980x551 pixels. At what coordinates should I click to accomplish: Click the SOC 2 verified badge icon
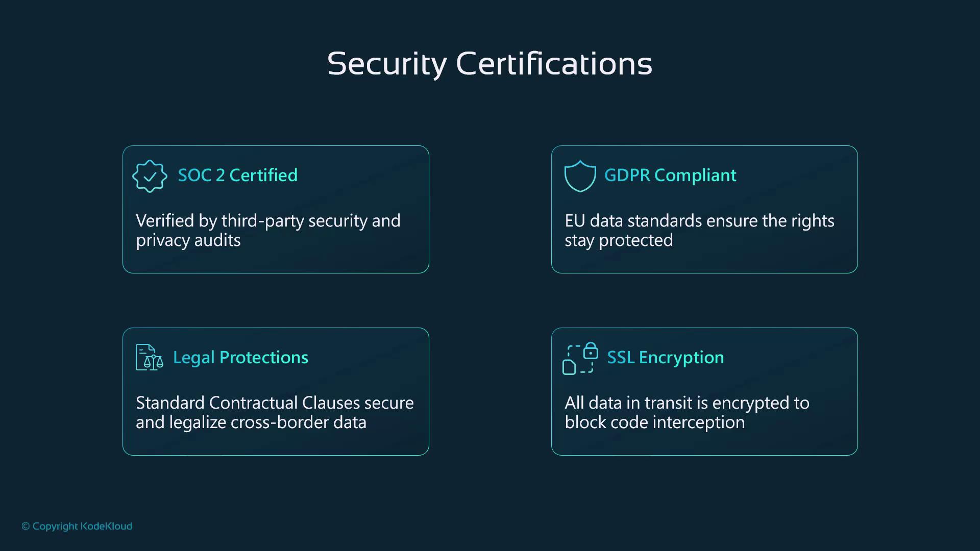coord(150,176)
